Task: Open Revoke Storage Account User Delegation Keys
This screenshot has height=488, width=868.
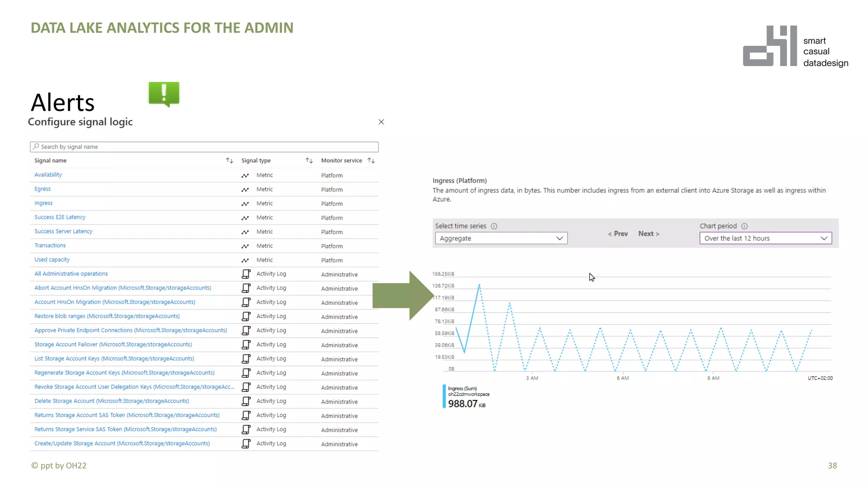Action: [134, 387]
